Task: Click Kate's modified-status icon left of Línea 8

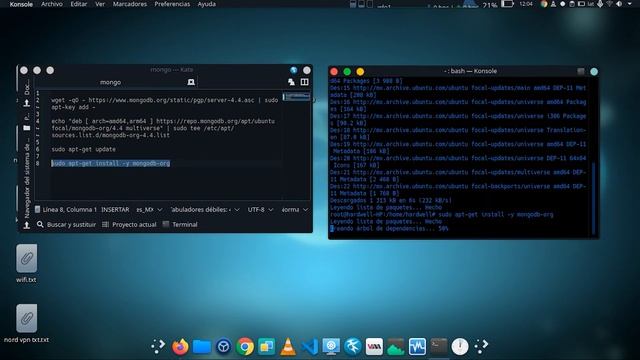Action: [x=38, y=209]
